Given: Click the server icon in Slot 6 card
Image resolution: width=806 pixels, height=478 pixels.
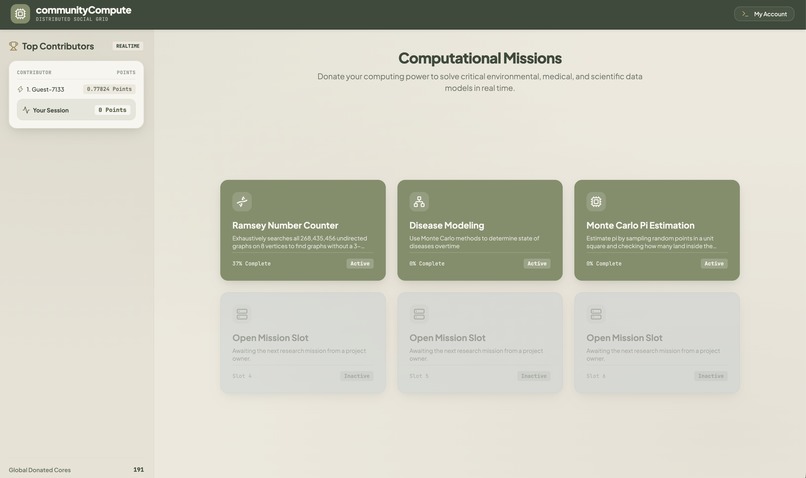Looking at the screenshot, I should click(x=596, y=314).
